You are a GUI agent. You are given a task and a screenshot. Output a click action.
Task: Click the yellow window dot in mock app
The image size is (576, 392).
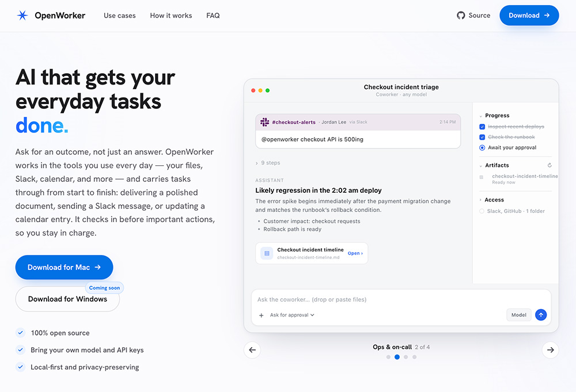(260, 90)
